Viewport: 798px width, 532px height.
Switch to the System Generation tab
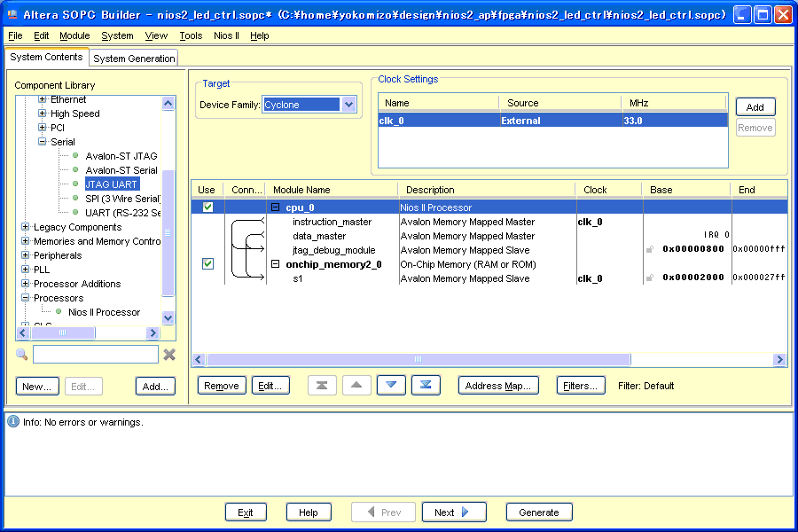click(134, 58)
